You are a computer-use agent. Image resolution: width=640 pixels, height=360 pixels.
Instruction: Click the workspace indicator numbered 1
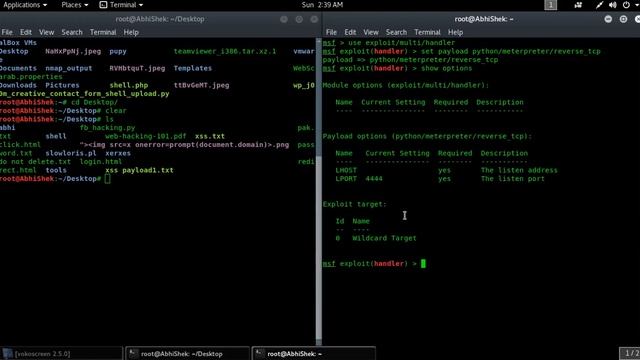pos(550,5)
